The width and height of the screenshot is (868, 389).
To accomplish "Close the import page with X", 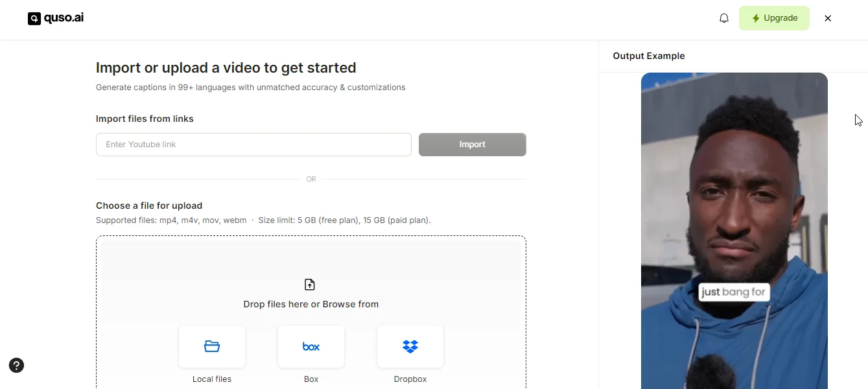I will click(x=828, y=18).
